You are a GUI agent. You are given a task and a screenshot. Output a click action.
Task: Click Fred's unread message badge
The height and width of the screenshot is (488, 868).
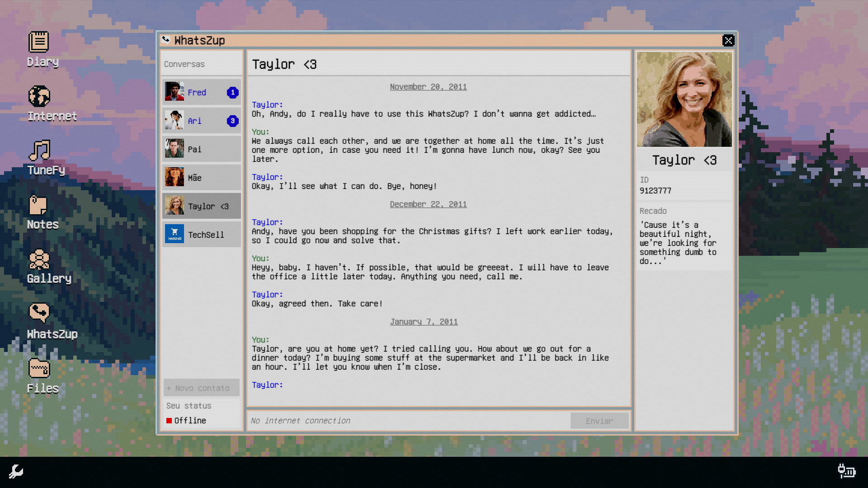point(233,92)
